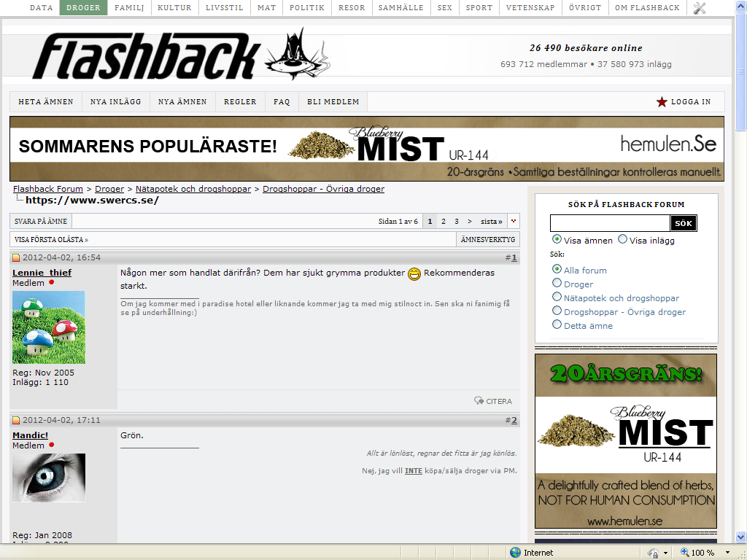747x560 pixels.
Task: Select 'Alla forum' search scope
Action: click(x=557, y=269)
